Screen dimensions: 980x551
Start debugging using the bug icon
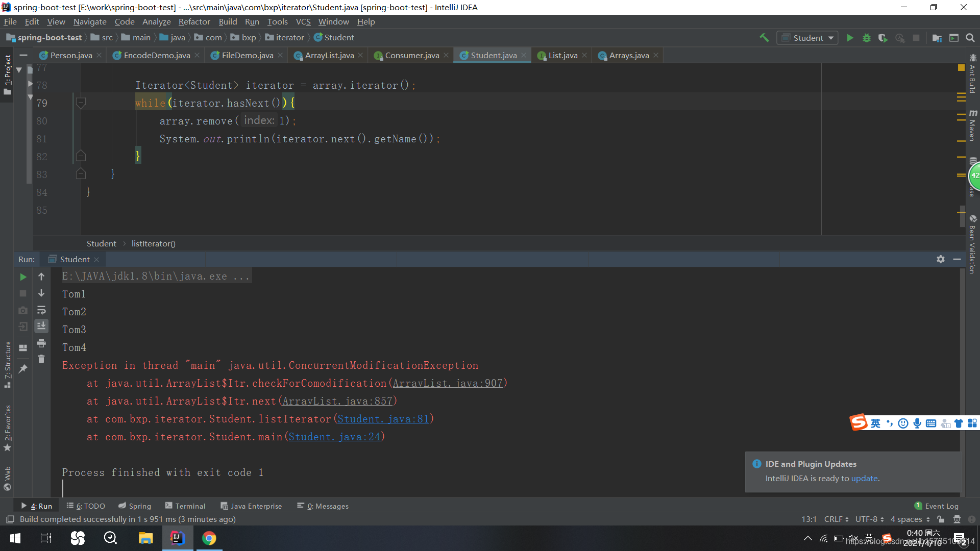867,38
